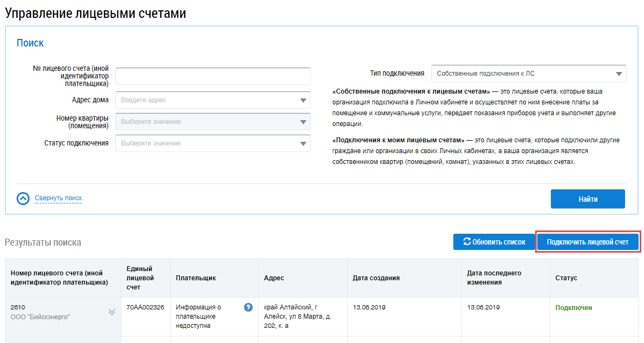Click the blue question mark help icon
644x343 pixels.
(x=249, y=307)
